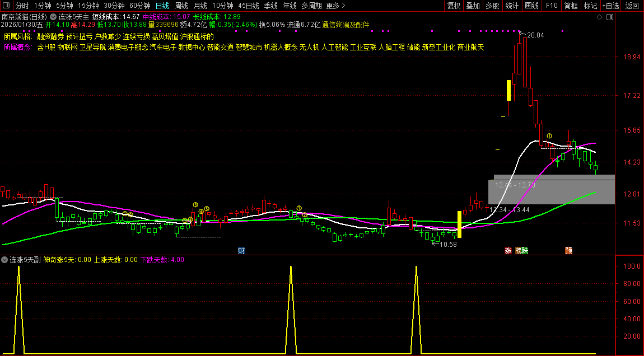Toggle 叠加 overlay mode
Viewport: 644px width, 356px height.
(x=473, y=6)
